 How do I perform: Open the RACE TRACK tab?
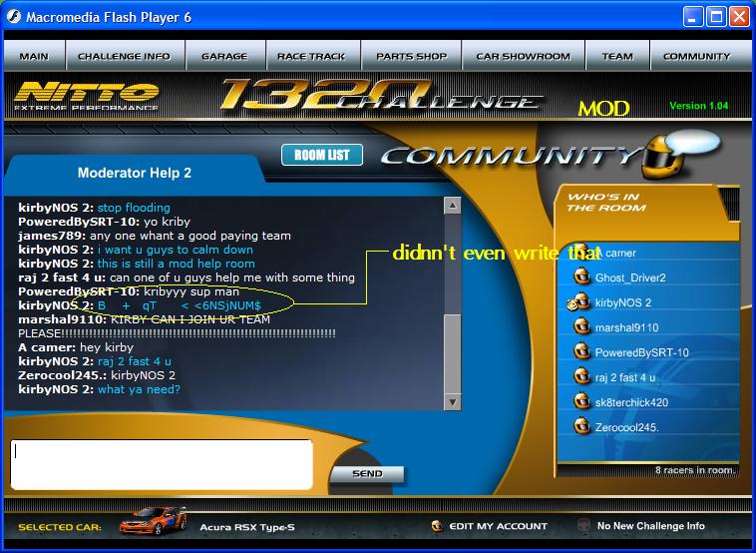click(311, 56)
